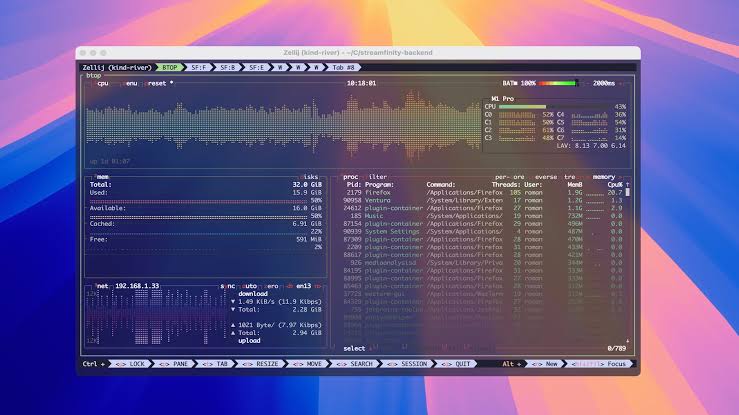The height and width of the screenshot is (415, 739).
Task: Click the MOVE mode in status bar
Action: click(307, 364)
